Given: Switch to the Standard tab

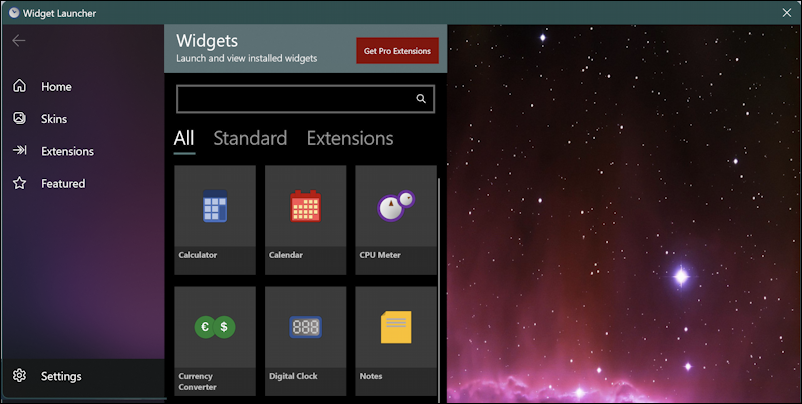Looking at the screenshot, I should point(250,138).
